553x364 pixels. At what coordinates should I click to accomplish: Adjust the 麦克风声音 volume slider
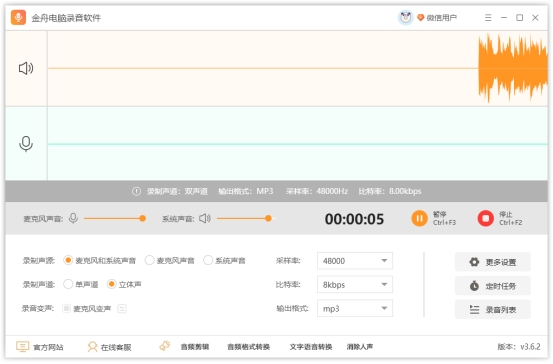point(115,219)
